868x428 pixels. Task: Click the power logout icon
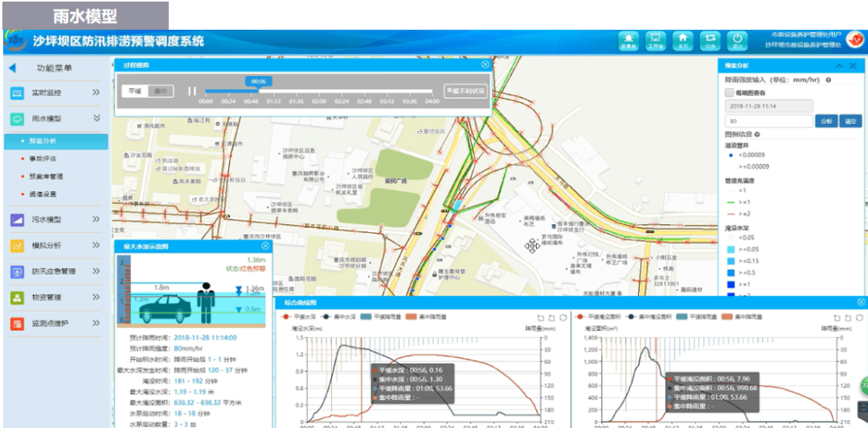point(737,40)
